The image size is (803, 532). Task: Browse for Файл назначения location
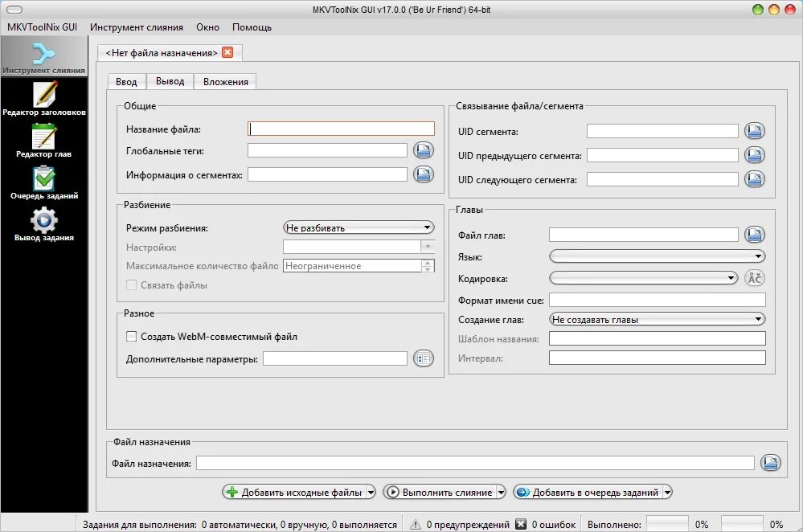tap(771, 463)
